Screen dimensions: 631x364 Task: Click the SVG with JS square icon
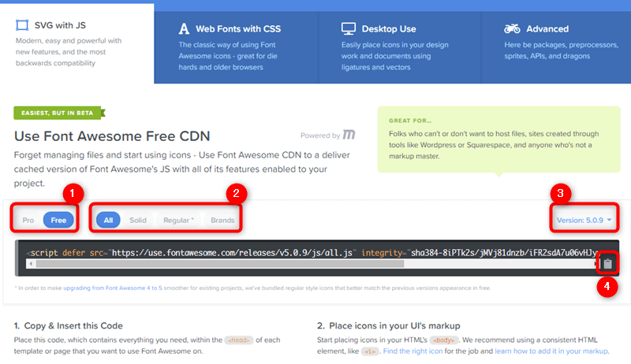21,25
